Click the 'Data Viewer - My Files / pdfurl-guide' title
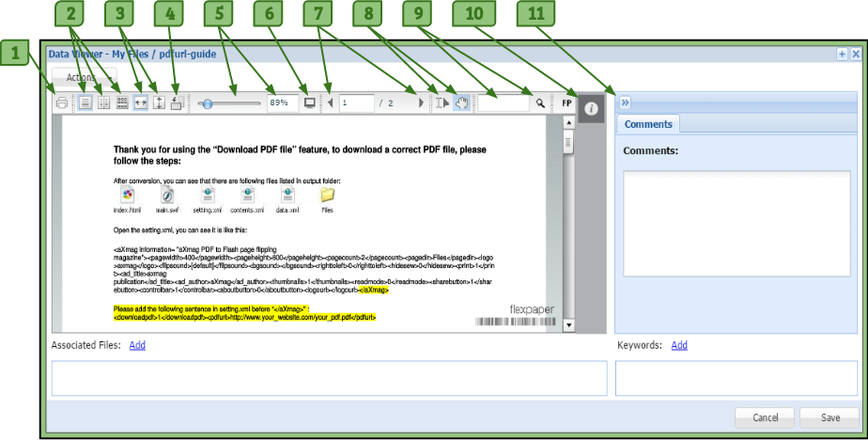 click(x=132, y=54)
